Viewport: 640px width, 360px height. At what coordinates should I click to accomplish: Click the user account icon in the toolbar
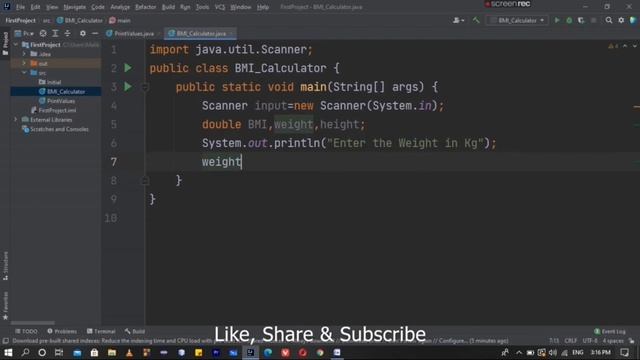458,20
